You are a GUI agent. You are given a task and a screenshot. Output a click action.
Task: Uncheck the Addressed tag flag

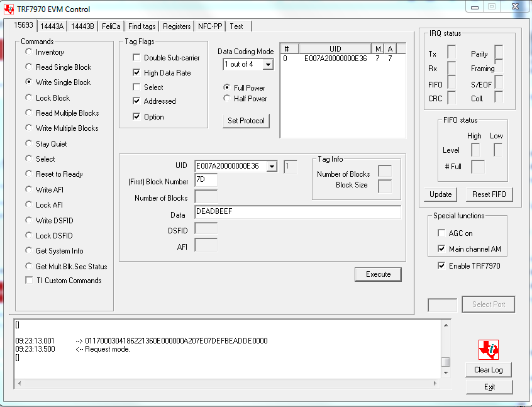pyautogui.click(x=136, y=101)
